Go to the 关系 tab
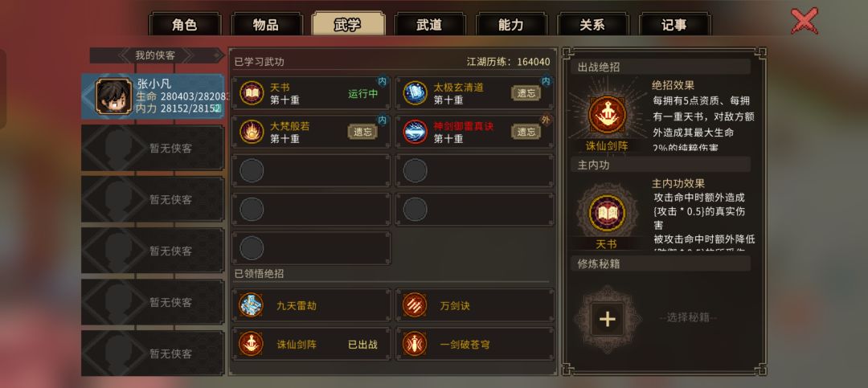 592,25
